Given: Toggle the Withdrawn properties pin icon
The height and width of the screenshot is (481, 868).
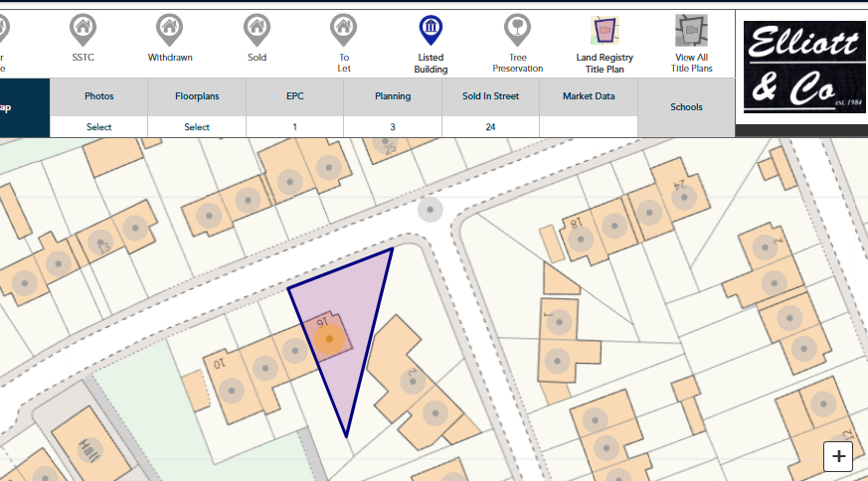Looking at the screenshot, I should pyautogui.click(x=170, y=30).
